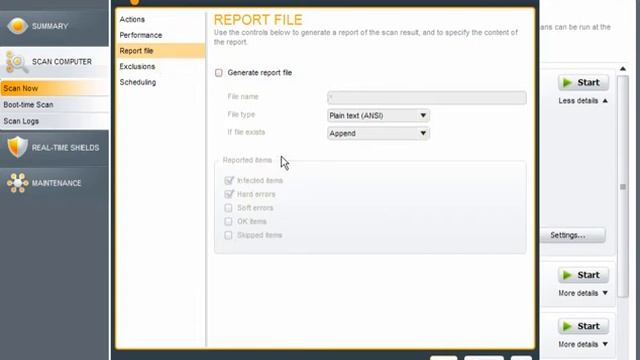Select Scan Now in sidebar
640x360 pixels.
[54, 88]
